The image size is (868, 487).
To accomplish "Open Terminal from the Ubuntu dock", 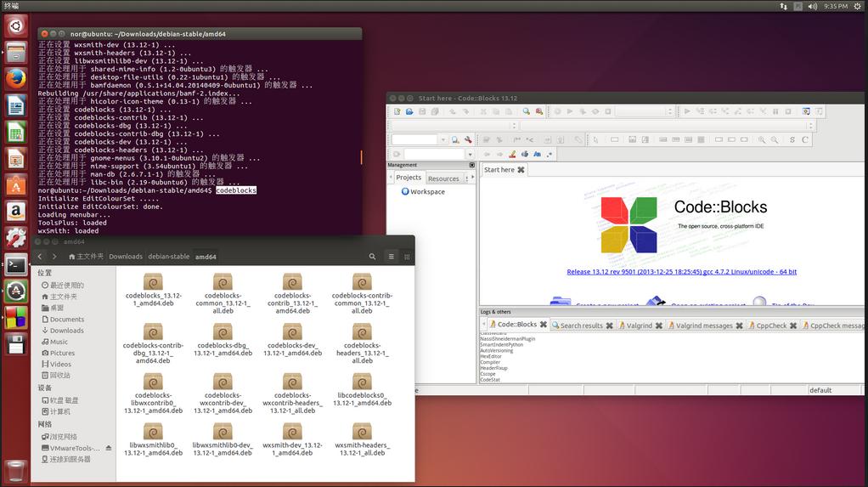I will (16, 265).
